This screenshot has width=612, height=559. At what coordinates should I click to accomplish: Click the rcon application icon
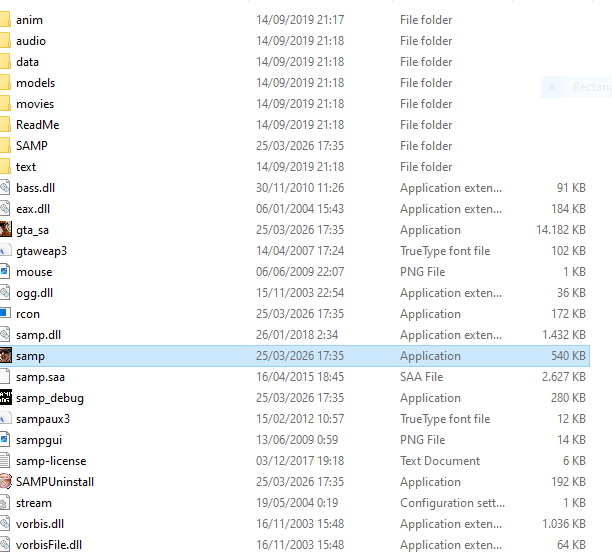[x=5, y=313]
